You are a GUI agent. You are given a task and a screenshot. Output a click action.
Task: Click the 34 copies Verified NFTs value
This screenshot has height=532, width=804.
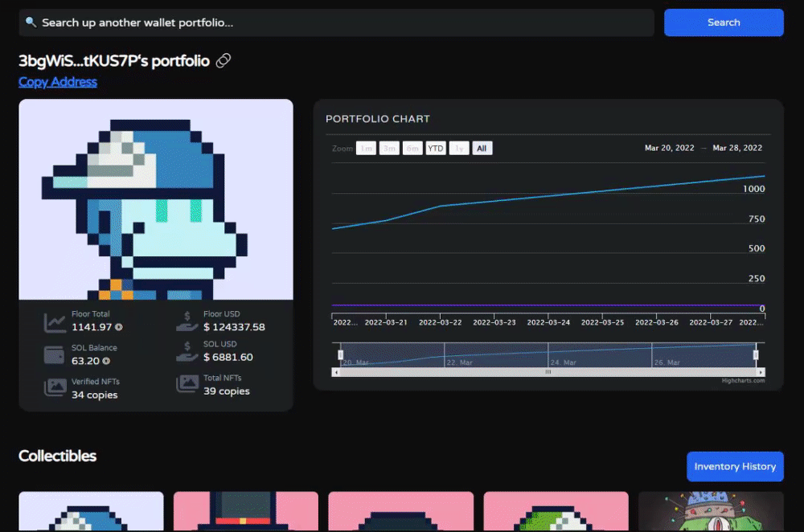click(x=94, y=395)
